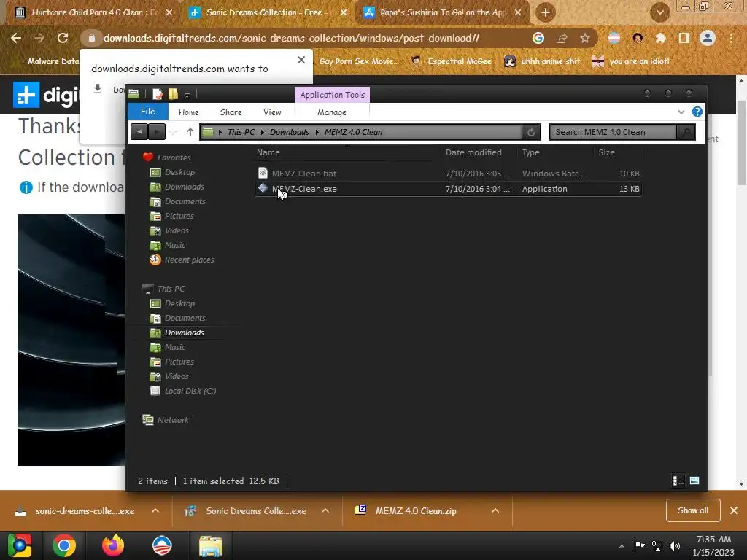Open the File tab in Explorer
This screenshot has width=747, height=560.
147,112
